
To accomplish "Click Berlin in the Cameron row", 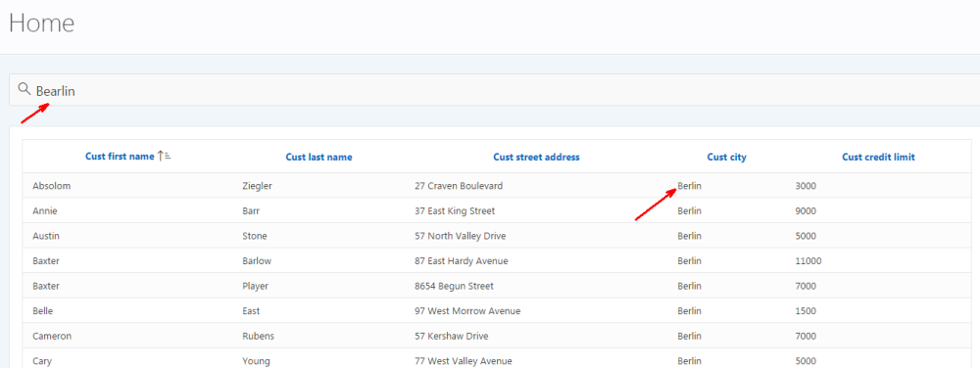I will click(689, 336).
